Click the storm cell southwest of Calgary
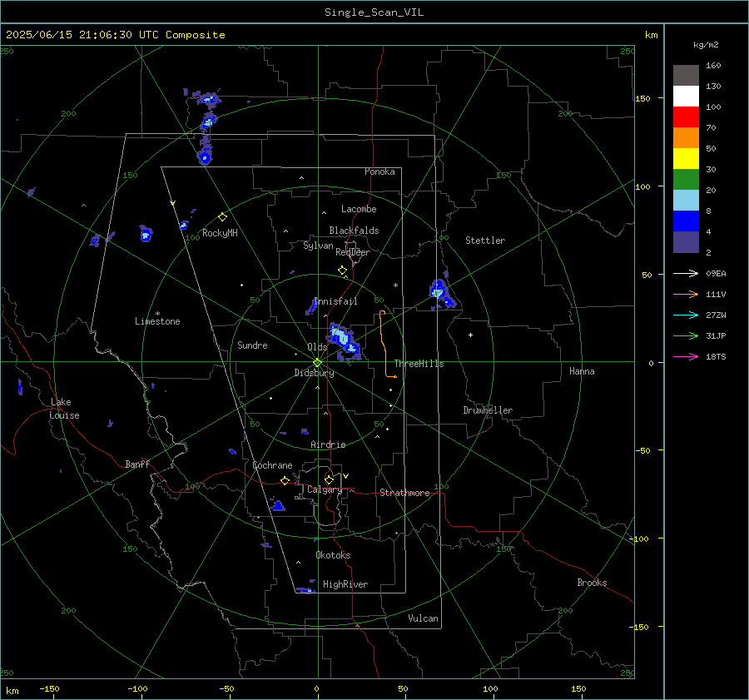Viewport: 749px width, 700px height. point(277,504)
